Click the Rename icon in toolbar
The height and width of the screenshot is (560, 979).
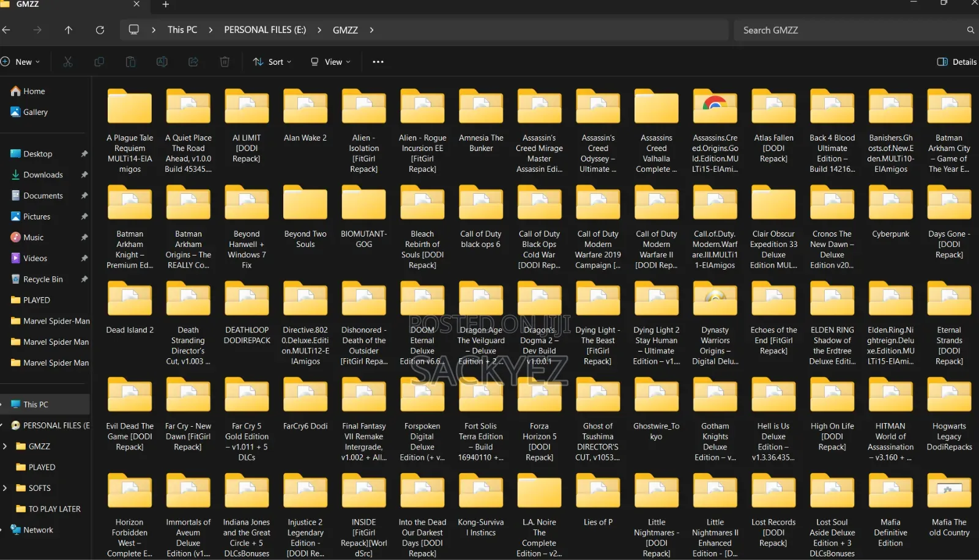(x=162, y=62)
